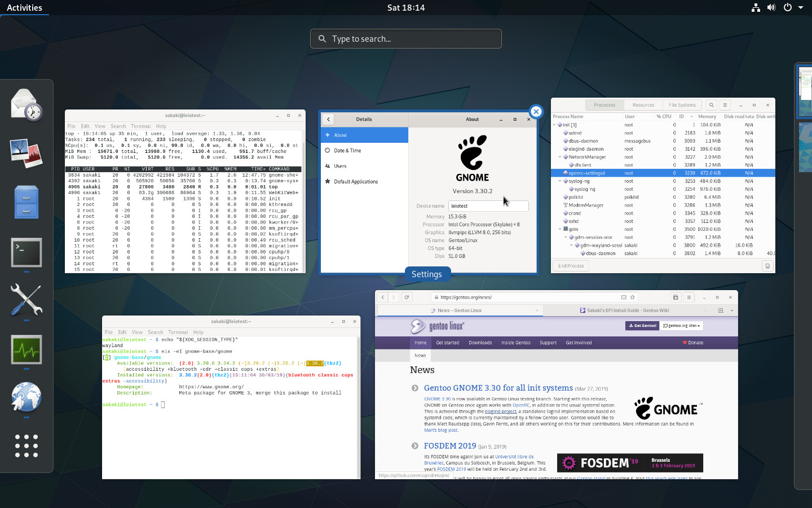Collapse the gdm-wayland-sessi process tree
This screenshot has height=508, width=812.
[x=571, y=245]
